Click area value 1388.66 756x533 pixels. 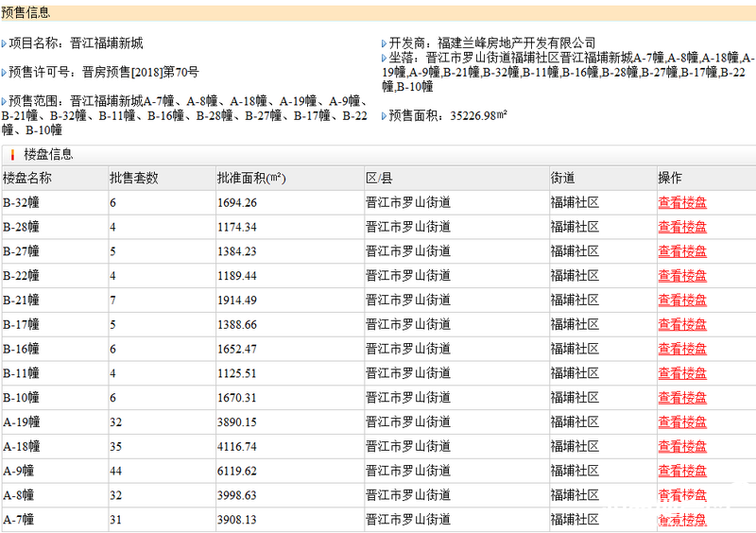[237, 325]
